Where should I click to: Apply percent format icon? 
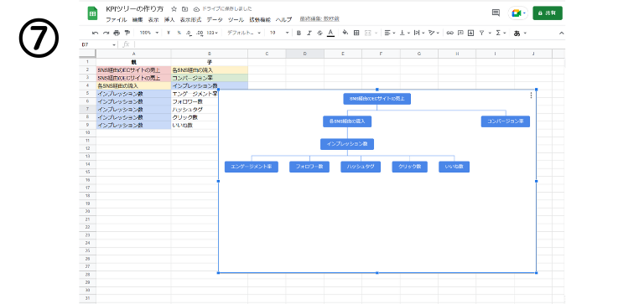(179, 33)
